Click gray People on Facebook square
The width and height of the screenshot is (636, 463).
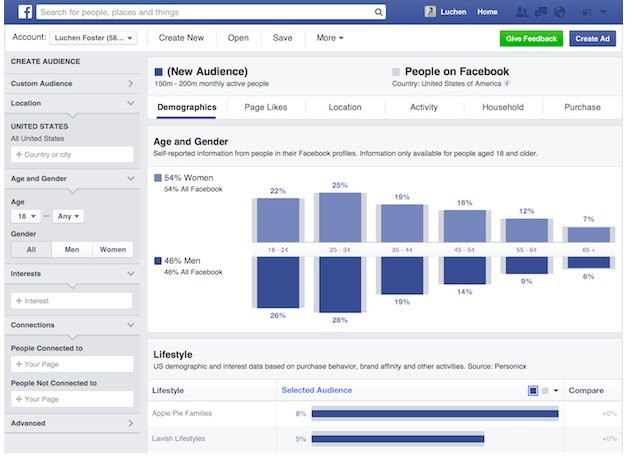[x=396, y=72]
